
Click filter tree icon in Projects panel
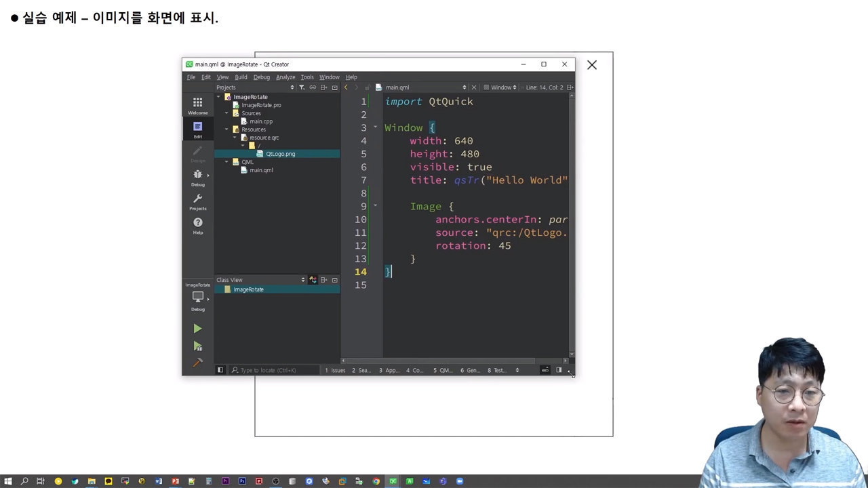[302, 87]
